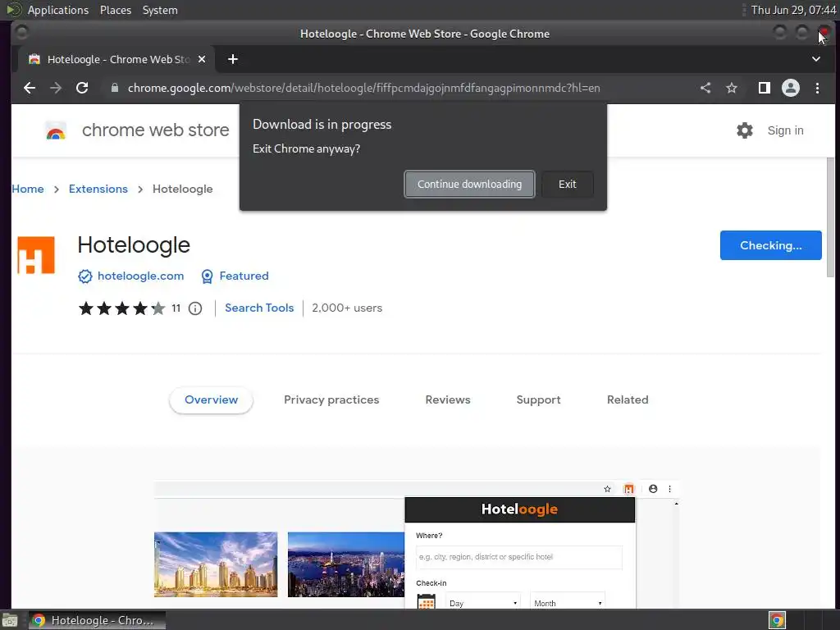
Task: Click the Chrome icon in the panel tray
Action: point(777,620)
